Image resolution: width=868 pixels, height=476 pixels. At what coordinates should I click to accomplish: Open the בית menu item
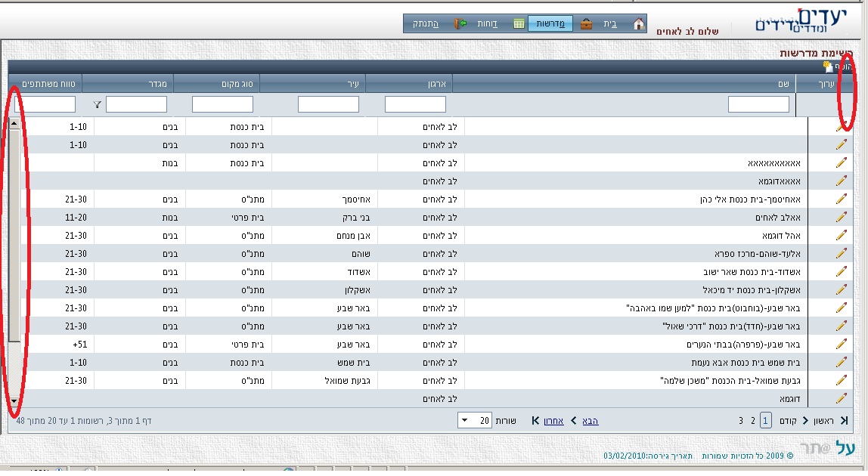point(610,24)
